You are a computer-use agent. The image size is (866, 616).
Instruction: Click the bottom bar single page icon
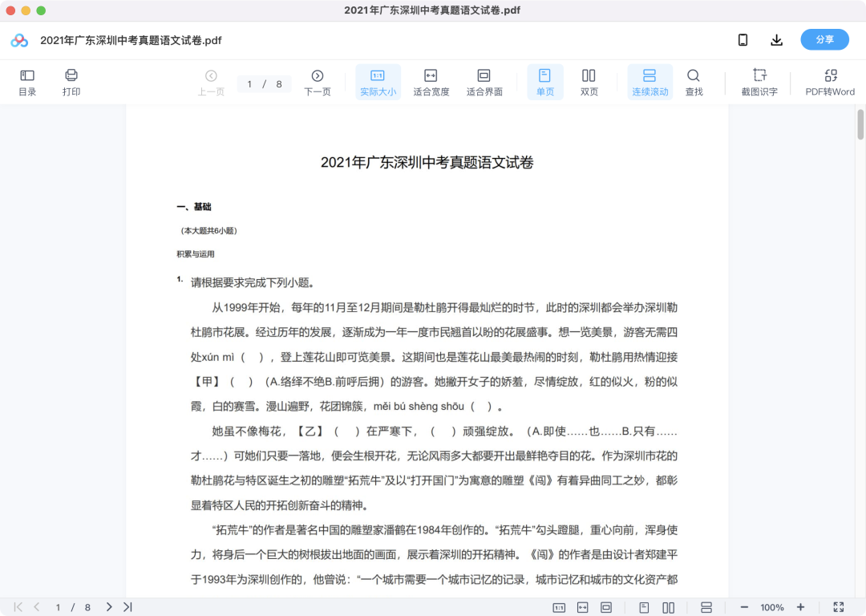[x=644, y=608]
